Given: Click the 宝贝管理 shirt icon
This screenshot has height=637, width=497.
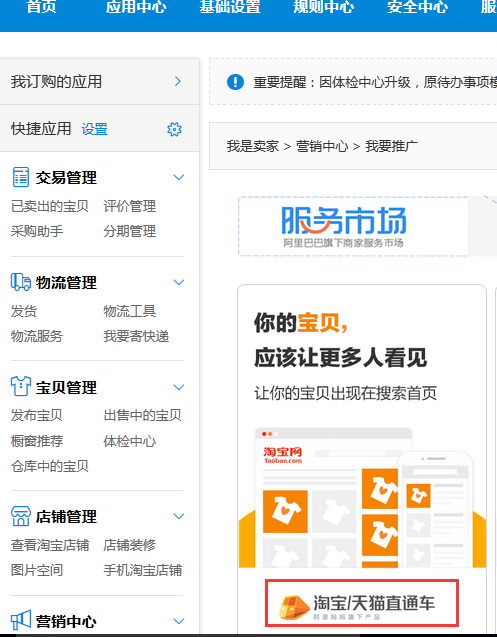Looking at the screenshot, I should point(20,386).
